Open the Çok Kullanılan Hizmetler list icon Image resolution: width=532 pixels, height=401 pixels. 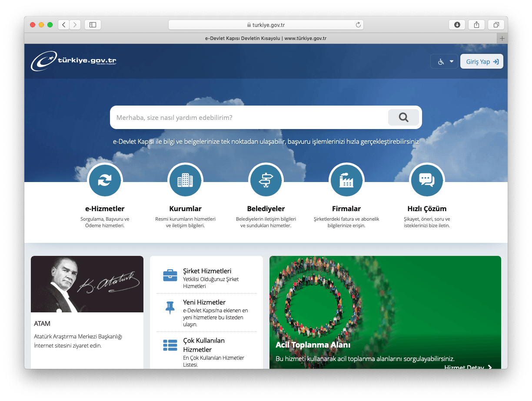170,345
